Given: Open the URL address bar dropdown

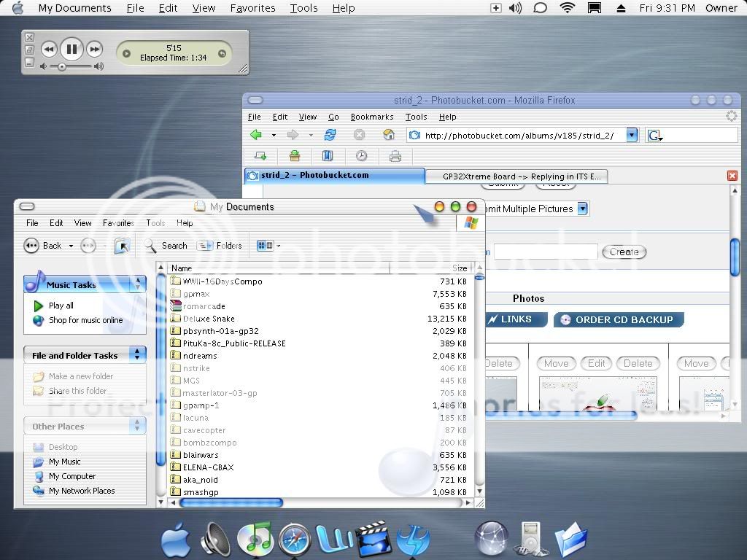Looking at the screenshot, I should 632,135.
